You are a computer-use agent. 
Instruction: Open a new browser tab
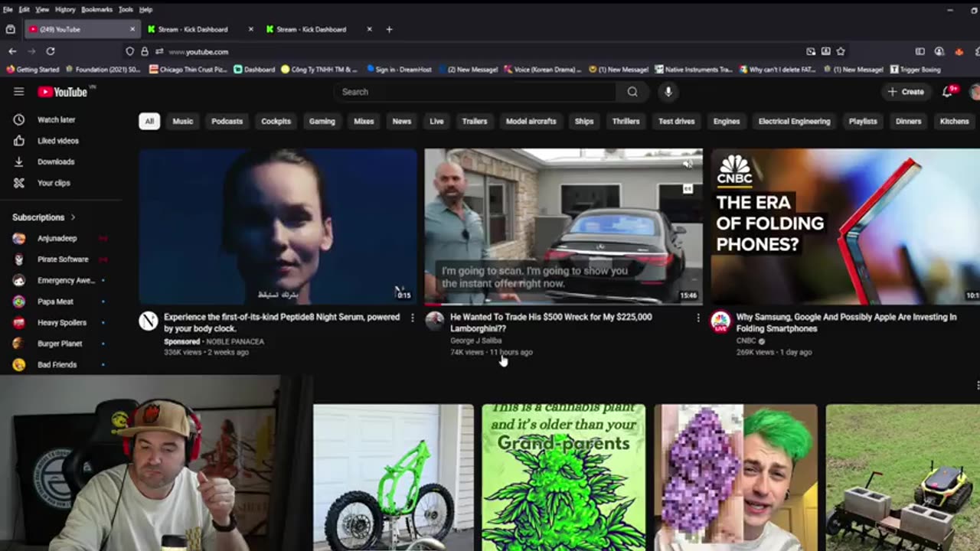[x=389, y=29]
